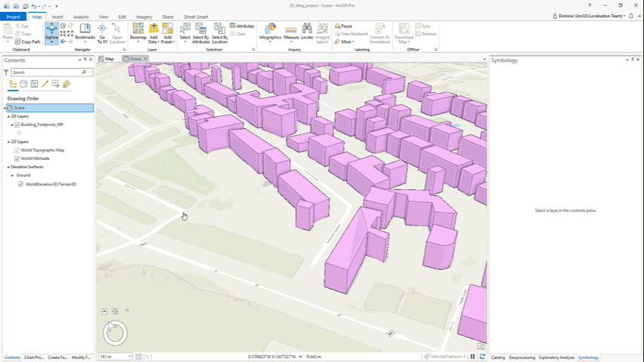Open the scene scale dropdown
Screen dimensions: 644x362
(x=129, y=357)
